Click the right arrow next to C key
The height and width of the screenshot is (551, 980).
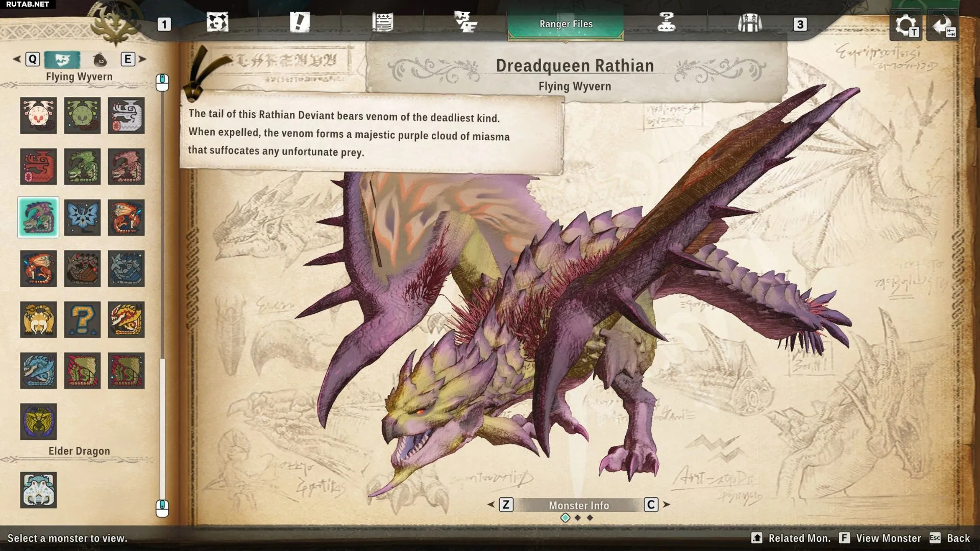click(x=667, y=505)
